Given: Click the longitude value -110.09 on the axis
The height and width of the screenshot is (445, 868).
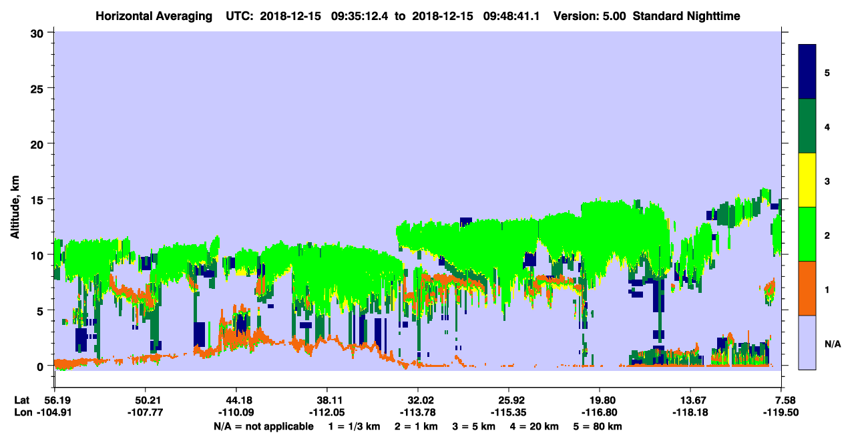Looking at the screenshot, I should pos(234,413).
